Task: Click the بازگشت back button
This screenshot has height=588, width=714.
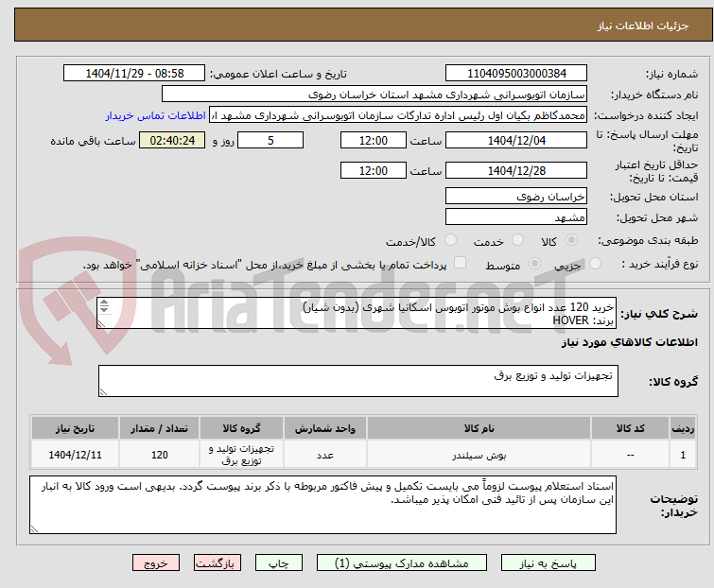Action: (218, 563)
